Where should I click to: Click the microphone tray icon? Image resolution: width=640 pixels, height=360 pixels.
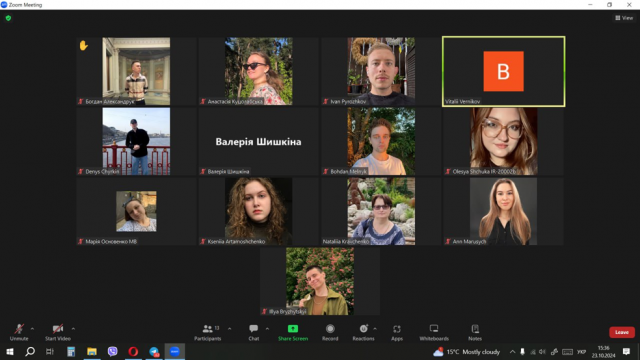(x=522, y=352)
